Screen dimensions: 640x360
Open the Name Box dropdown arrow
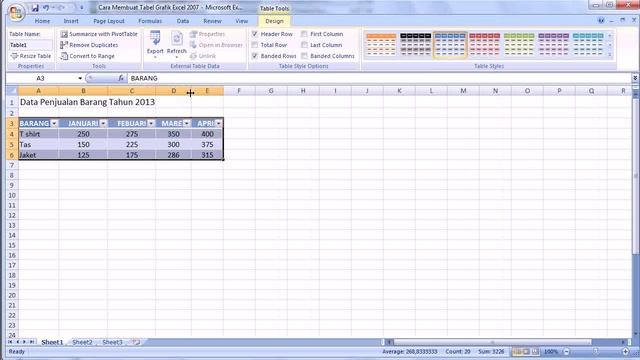80,78
